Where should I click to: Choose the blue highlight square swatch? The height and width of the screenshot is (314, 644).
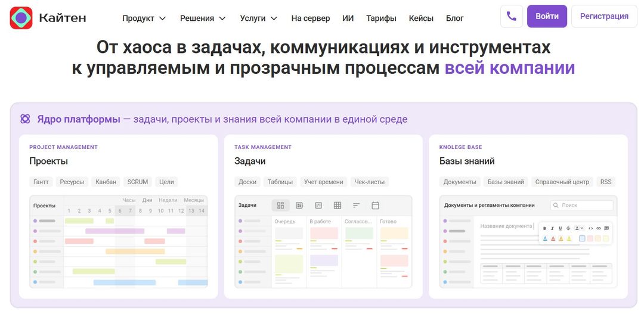582,238
